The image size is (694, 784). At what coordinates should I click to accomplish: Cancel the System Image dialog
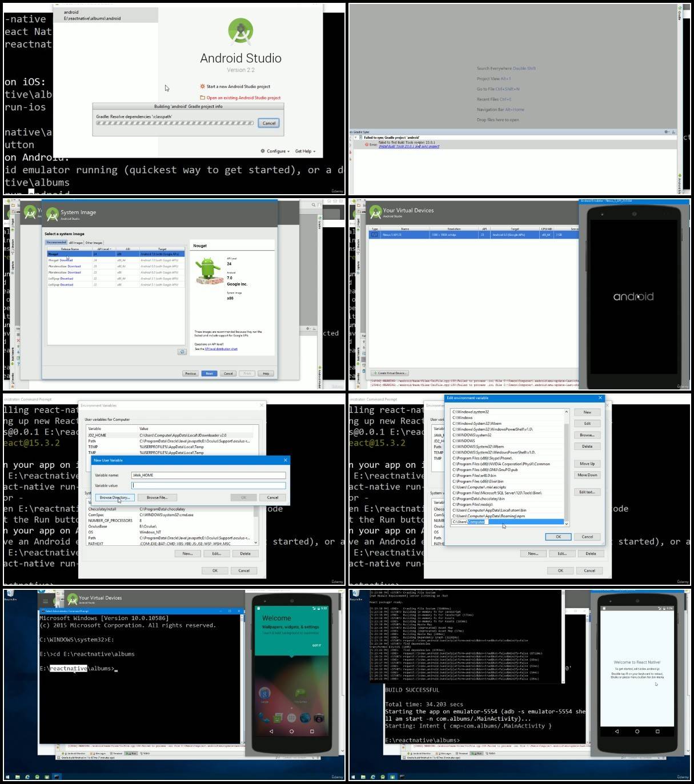click(228, 373)
